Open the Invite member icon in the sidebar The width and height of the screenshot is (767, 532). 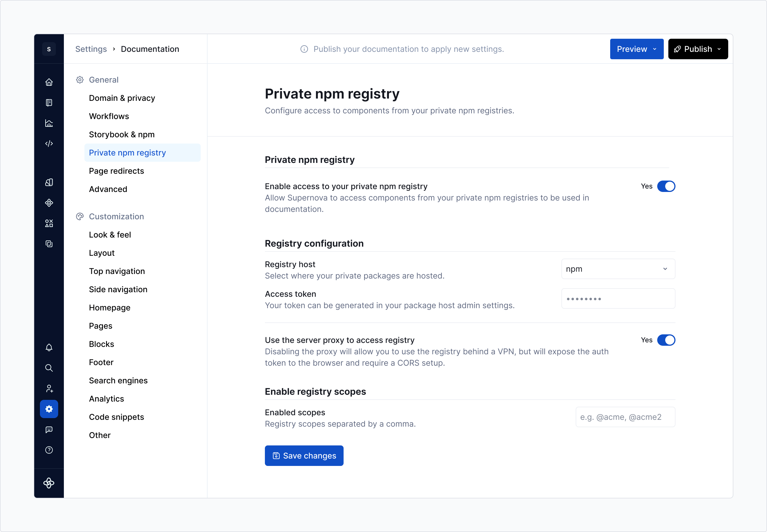tap(49, 388)
